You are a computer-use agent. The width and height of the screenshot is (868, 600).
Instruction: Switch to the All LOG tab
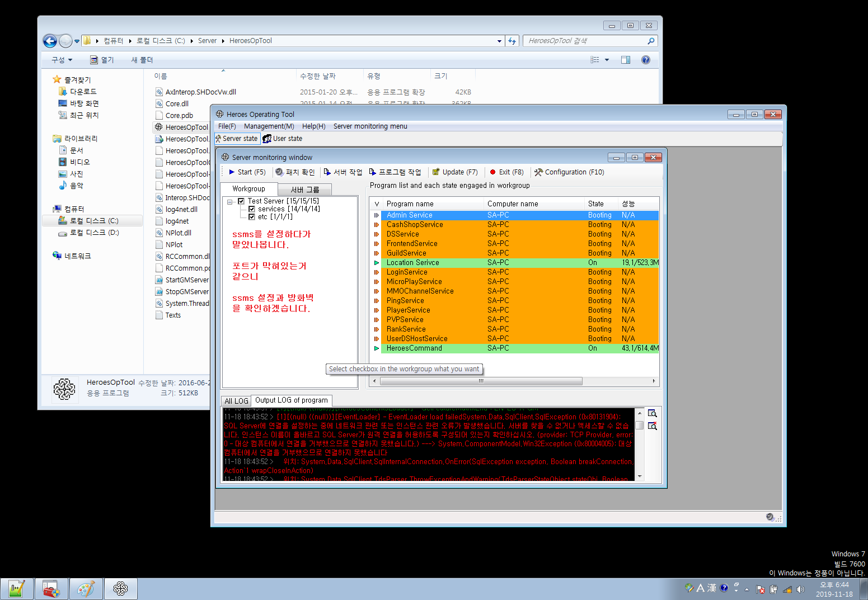(236, 401)
